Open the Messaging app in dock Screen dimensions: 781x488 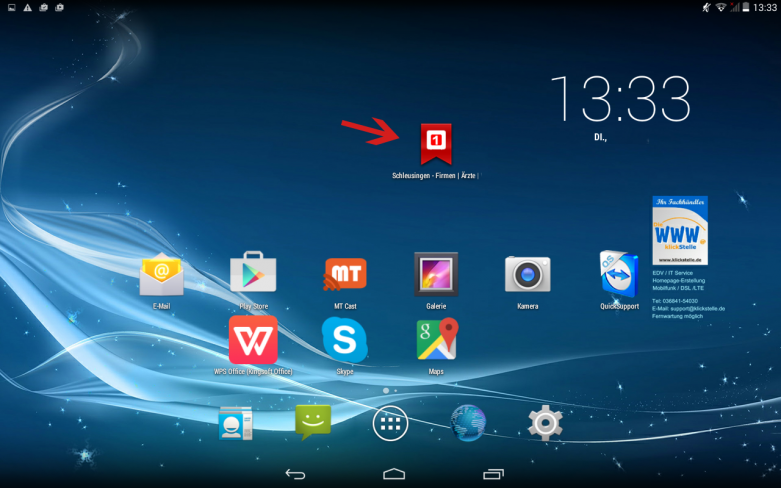click(x=313, y=424)
